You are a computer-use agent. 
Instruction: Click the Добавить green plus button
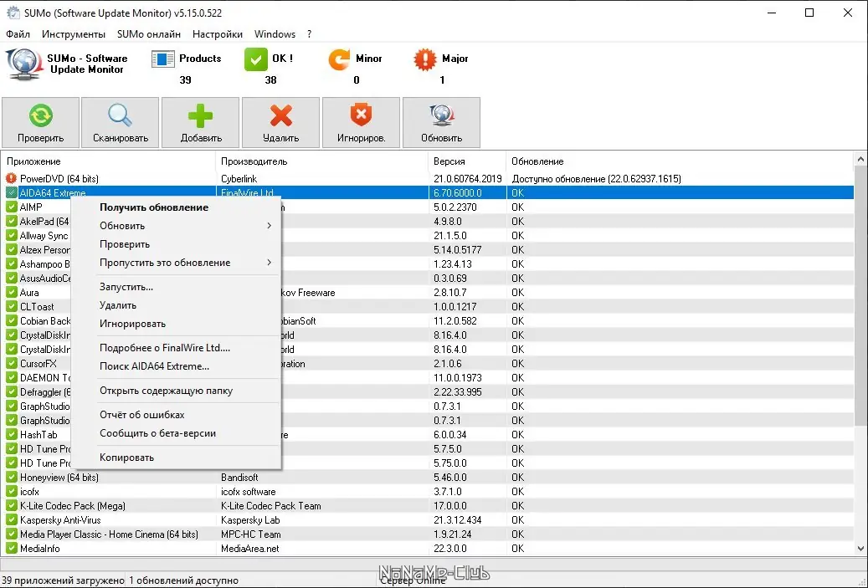click(200, 122)
